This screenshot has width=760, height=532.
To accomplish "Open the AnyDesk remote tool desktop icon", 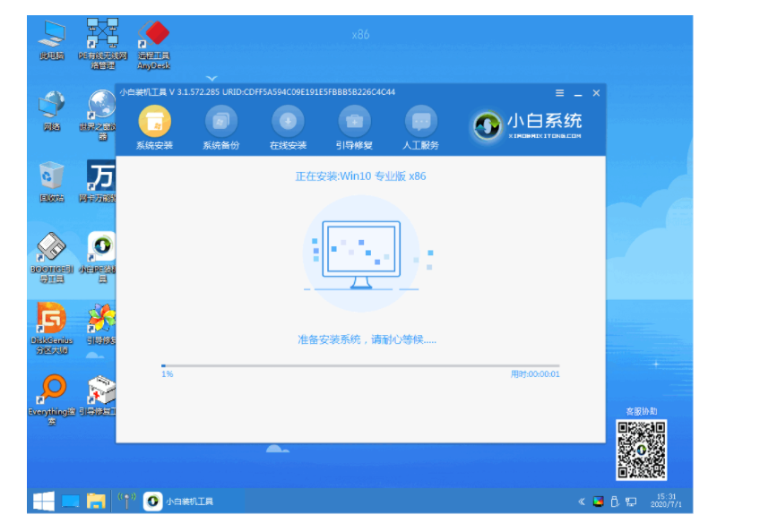I will 153,43.
